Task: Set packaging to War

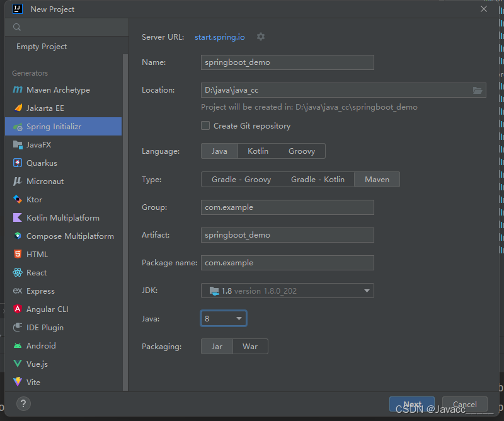Action: [x=250, y=347]
